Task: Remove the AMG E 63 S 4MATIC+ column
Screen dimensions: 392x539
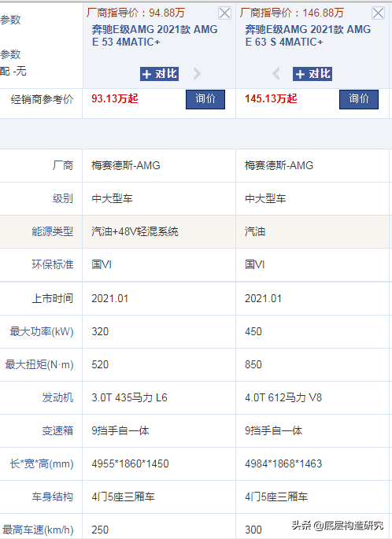Action: coord(378,13)
